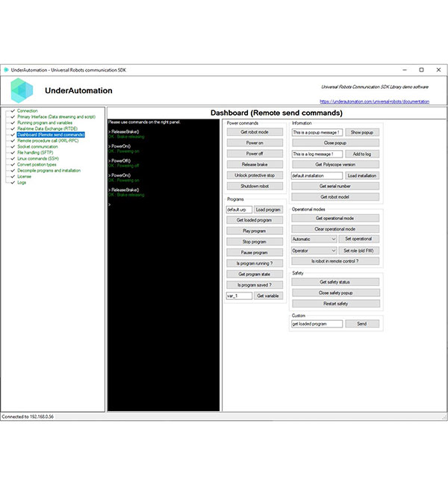The width and height of the screenshot is (448, 485).
Task: Click the Set role (old FW) button
Action: coord(358,251)
